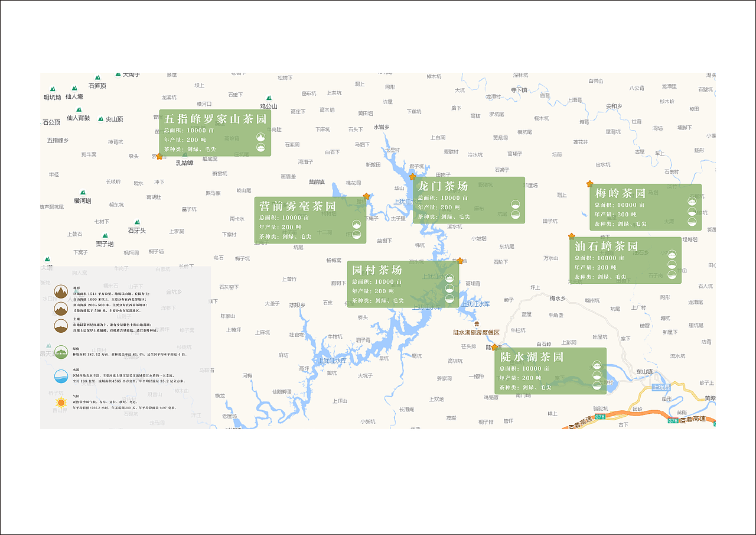The width and height of the screenshot is (756, 535).
Task: Click the 五指峰罗家山茶园 card title
Action: click(x=215, y=119)
